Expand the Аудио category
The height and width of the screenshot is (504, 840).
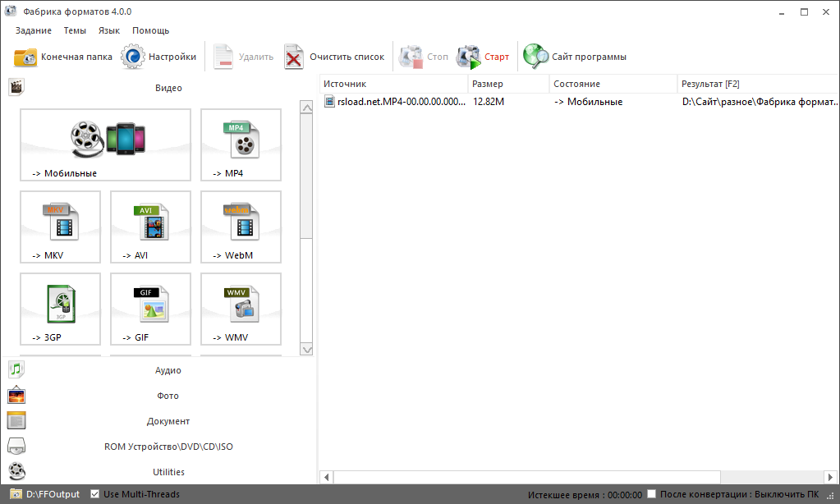tap(159, 370)
